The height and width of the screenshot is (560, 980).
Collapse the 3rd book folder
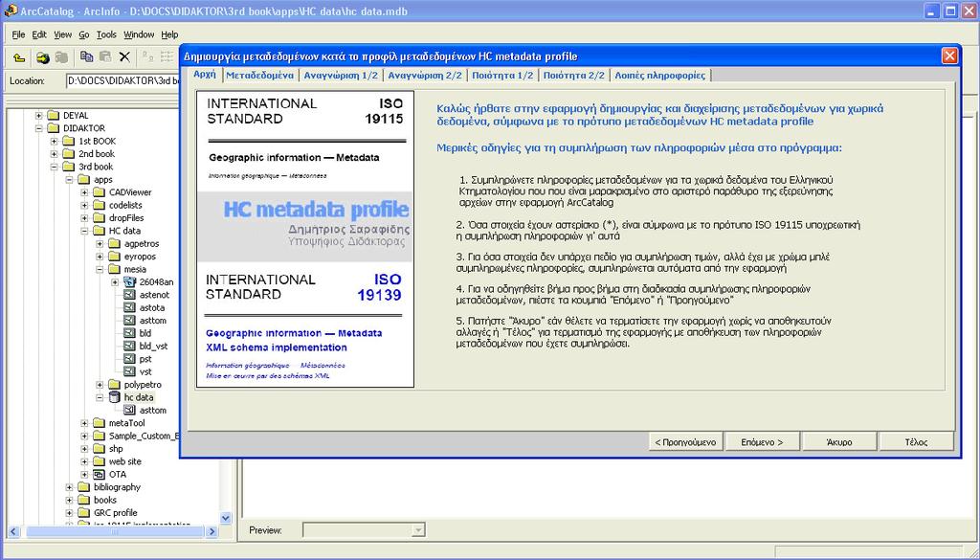point(54,167)
